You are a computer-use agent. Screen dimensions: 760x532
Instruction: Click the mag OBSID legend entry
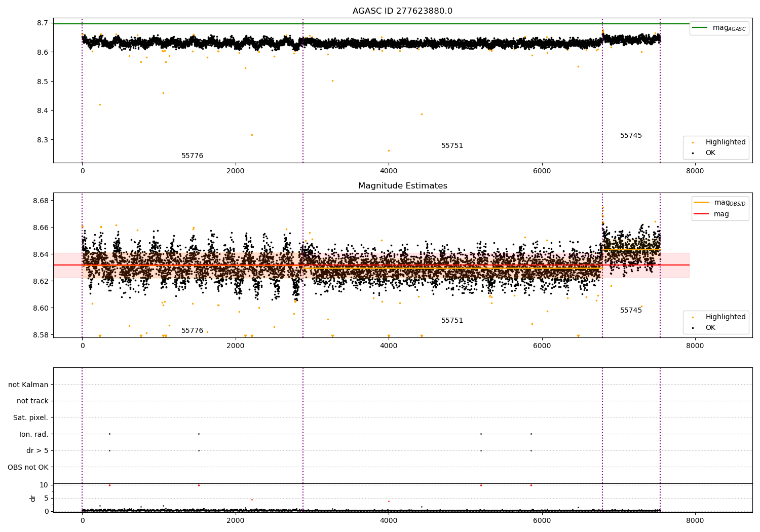point(719,203)
